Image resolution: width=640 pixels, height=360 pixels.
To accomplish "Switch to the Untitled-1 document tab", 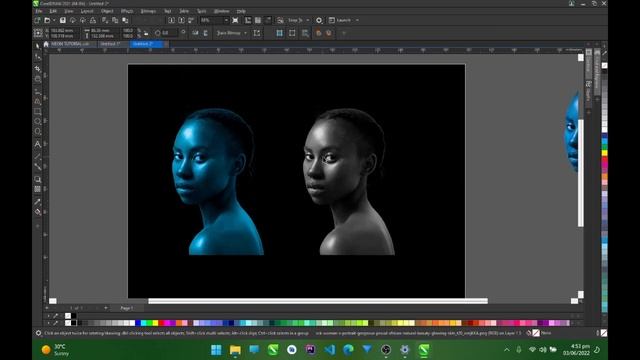I will point(110,44).
